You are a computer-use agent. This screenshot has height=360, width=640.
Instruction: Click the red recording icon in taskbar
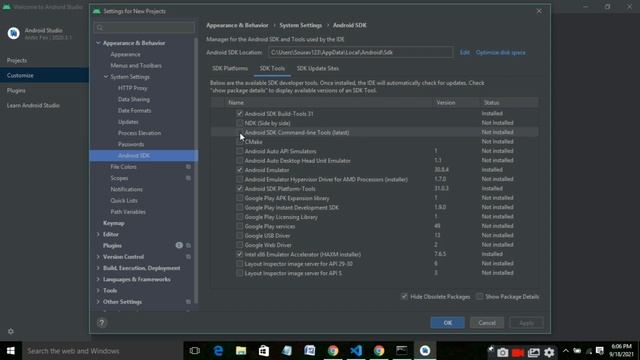pyautogui.click(x=518, y=352)
